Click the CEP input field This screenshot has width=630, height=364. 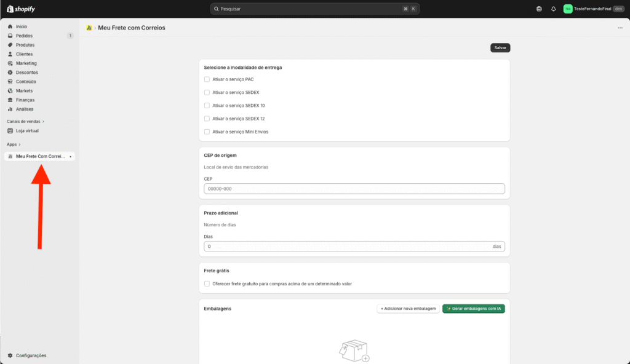[x=354, y=189]
